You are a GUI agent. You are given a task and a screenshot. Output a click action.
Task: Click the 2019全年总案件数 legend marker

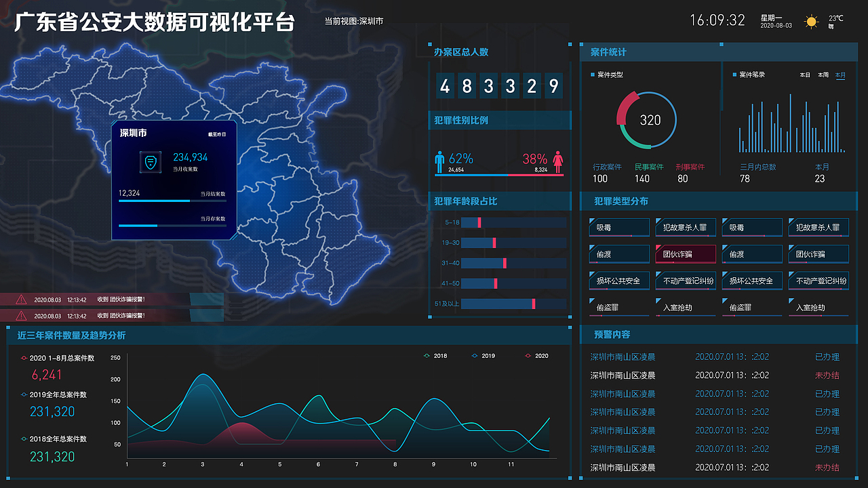[x=24, y=394]
